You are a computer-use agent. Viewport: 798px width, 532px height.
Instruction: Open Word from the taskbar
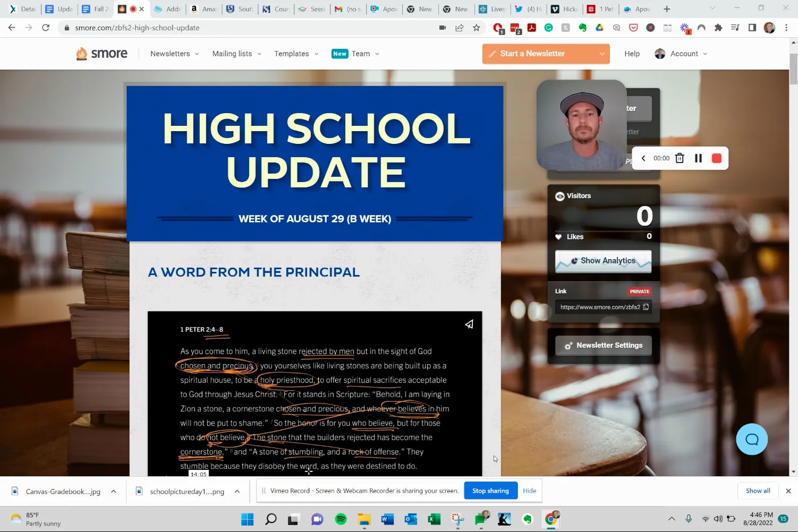click(x=387, y=519)
